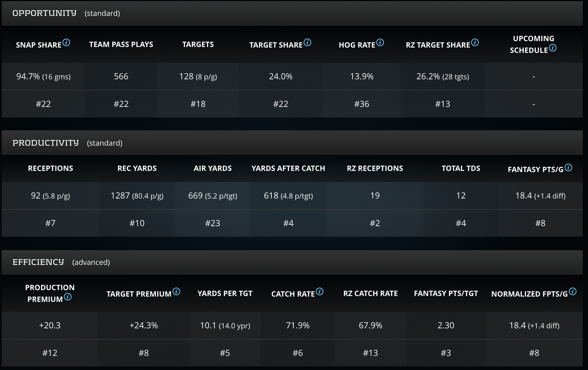Image resolution: width=588 pixels, height=370 pixels.
Task: Click the Snap Share info icon
Action: click(x=67, y=43)
